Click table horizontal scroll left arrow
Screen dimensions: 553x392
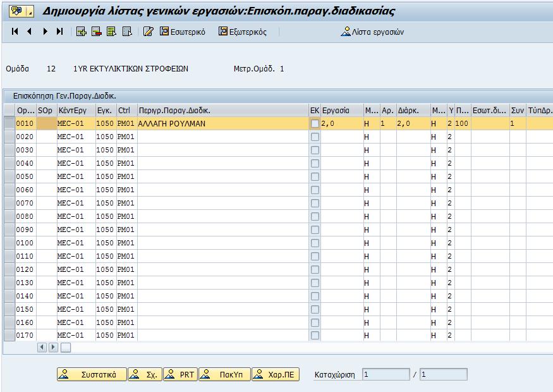tap(42, 347)
